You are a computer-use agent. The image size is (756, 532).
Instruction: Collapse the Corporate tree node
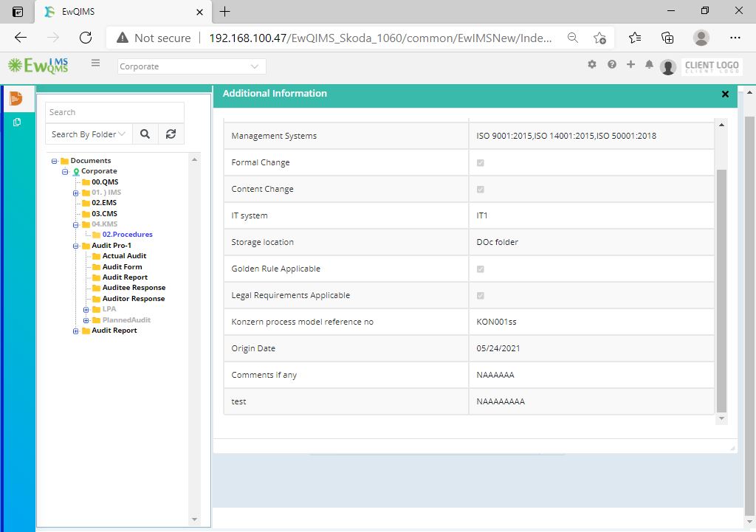pos(65,171)
